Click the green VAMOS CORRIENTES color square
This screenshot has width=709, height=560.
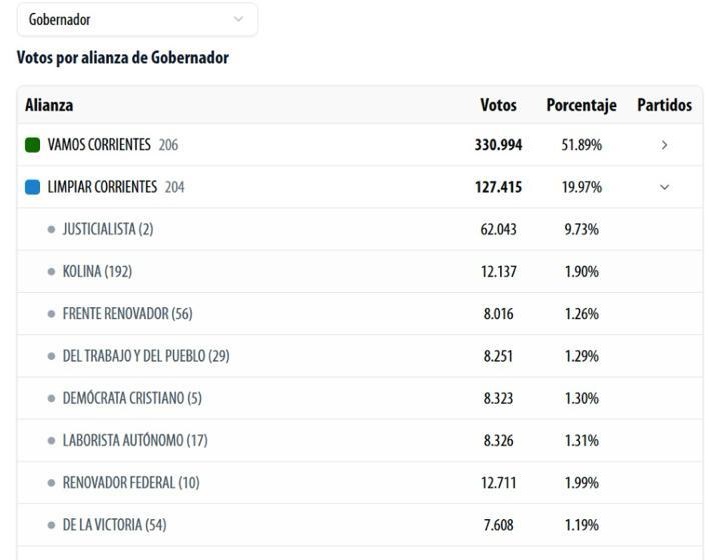tap(32, 145)
